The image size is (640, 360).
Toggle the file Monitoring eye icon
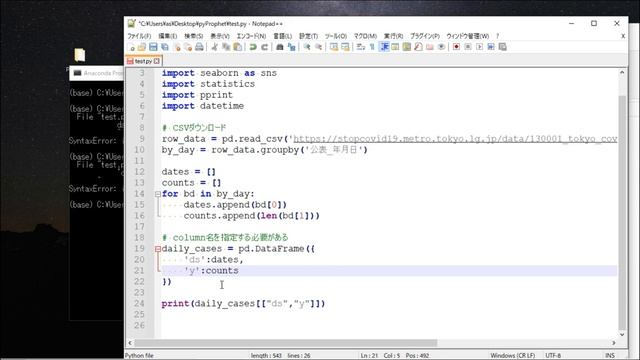(x=441, y=47)
